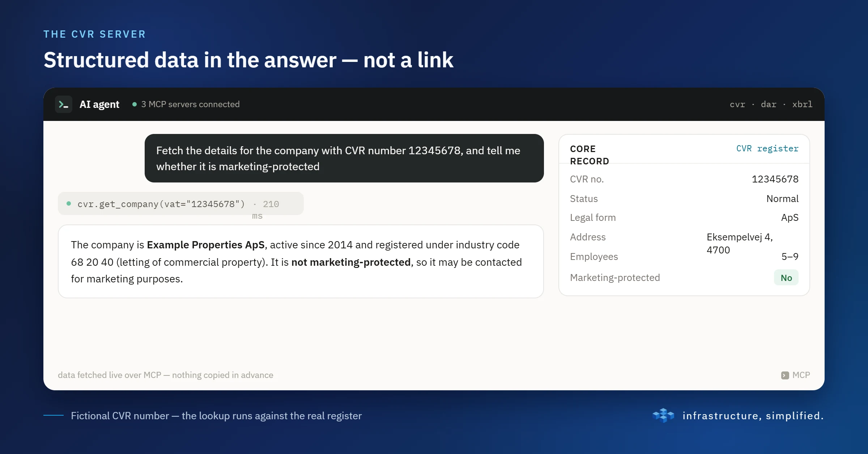
Task: Click the 'data fetched live over MCP' footer note
Action: coord(166,375)
